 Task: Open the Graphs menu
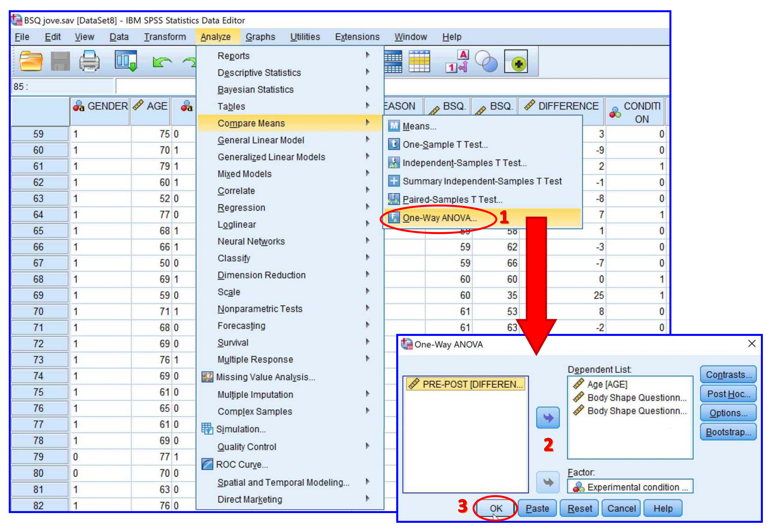click(x=260, y=37)
